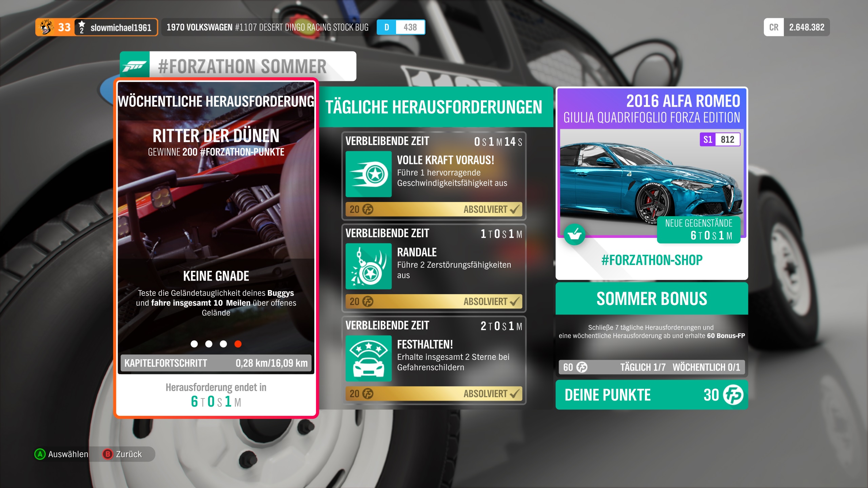This screenshot has width=868, height=488.
Task: Click the Randale wrecking ball icon
Action: [369, 266]
